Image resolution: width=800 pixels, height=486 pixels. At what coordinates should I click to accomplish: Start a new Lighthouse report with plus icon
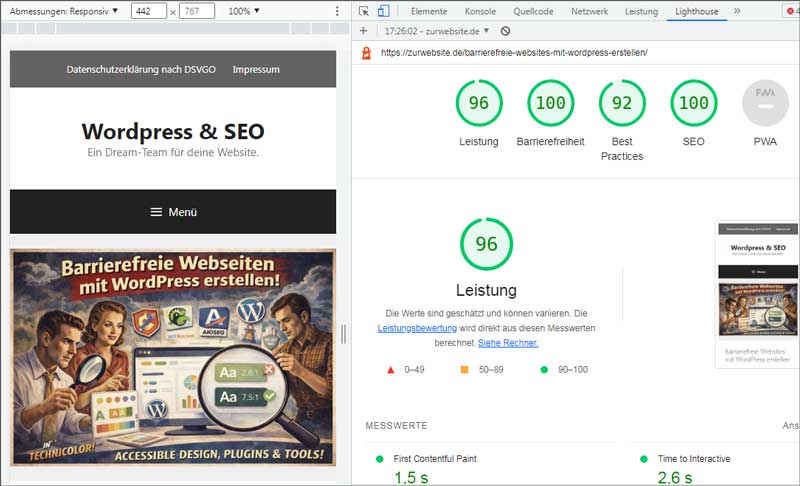click(363, 31)
